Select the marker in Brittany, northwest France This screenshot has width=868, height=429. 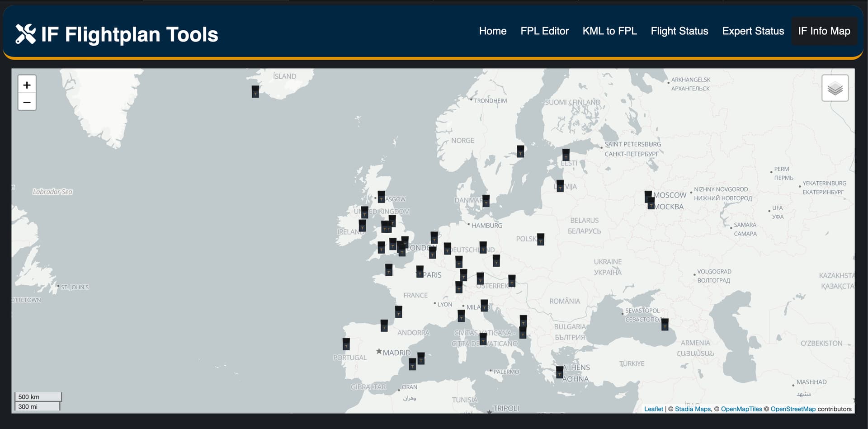pyautogui.click(x=389, y=270)
